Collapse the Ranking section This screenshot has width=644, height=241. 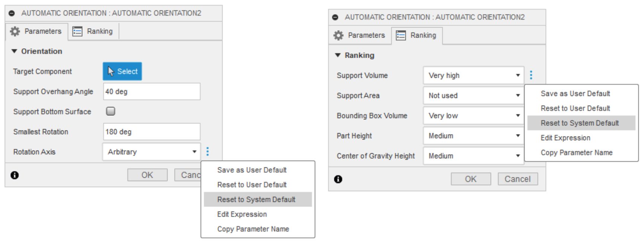click(338, 55)
